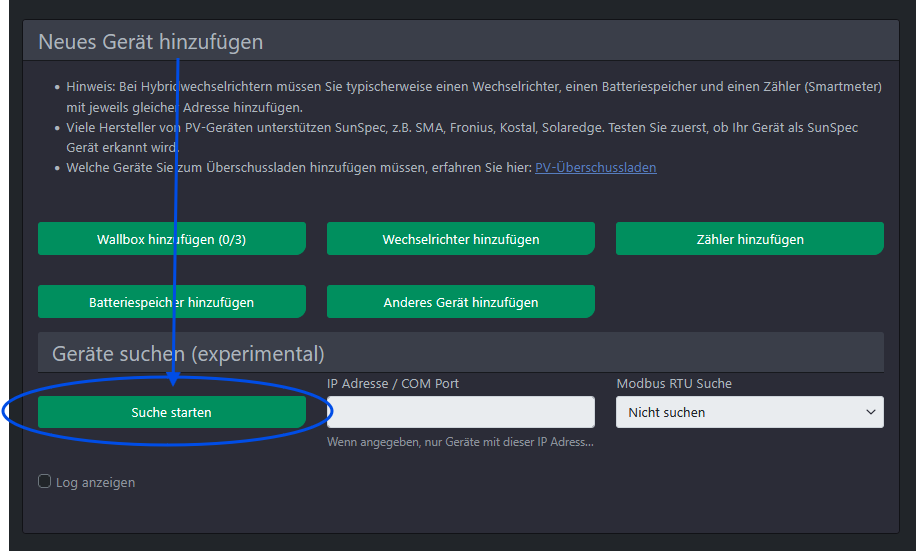
Task: Click the SunSpec manufacturers hint text
Action: point(461,128)
